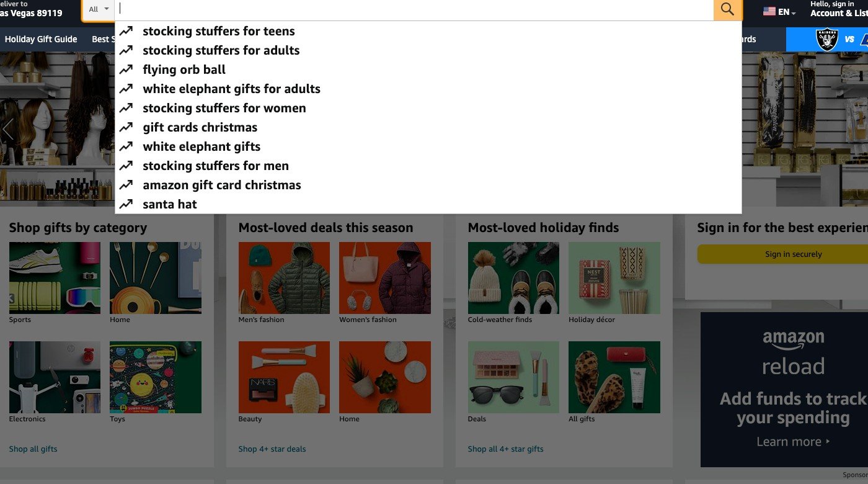Click trending arrow beside flying orb ball
The width and height of the screenshot is (868, 484).
[126, 69]
